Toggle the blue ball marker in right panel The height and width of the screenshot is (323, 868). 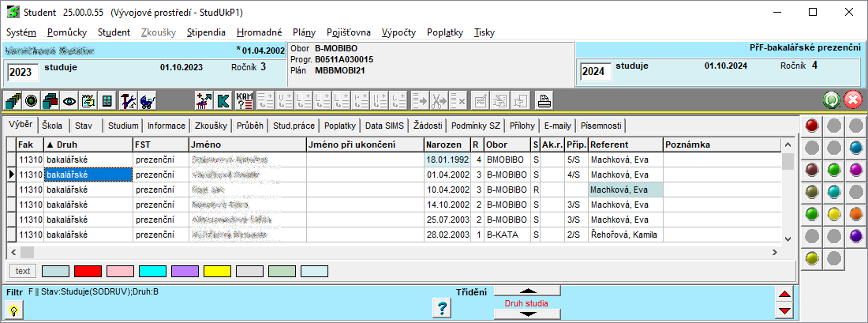855,147
